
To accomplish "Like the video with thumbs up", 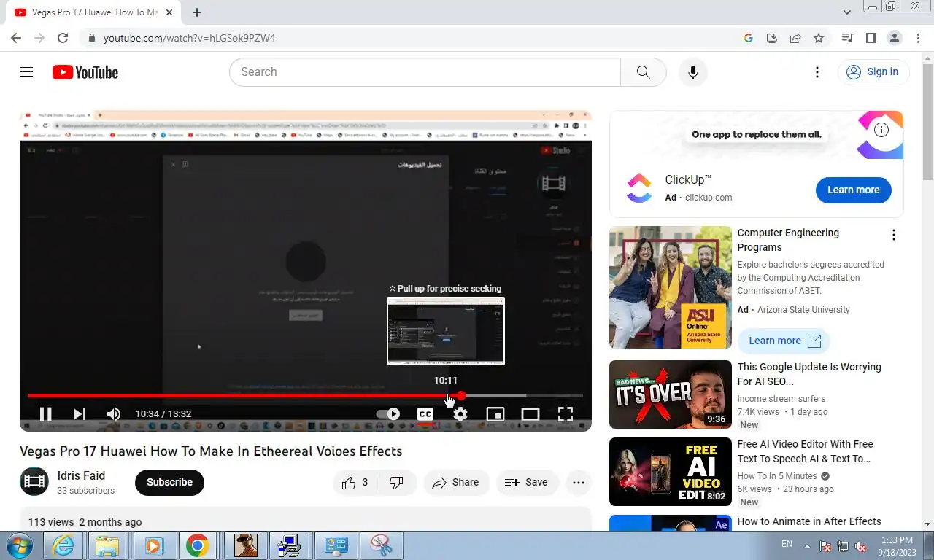I will (356, 482).
